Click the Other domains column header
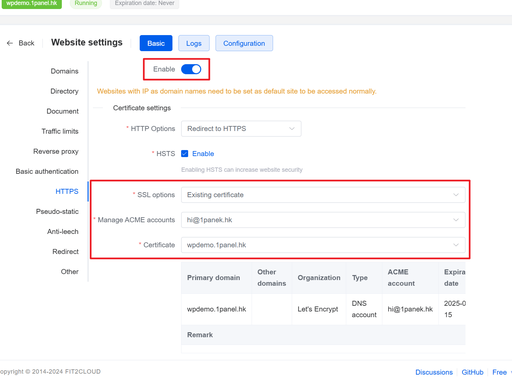This screenshot has width=512, height=384. point(271,277)
